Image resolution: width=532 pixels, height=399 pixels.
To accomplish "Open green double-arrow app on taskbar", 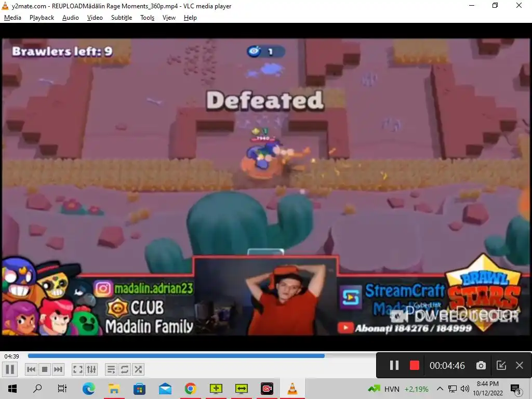I will 242,389.
